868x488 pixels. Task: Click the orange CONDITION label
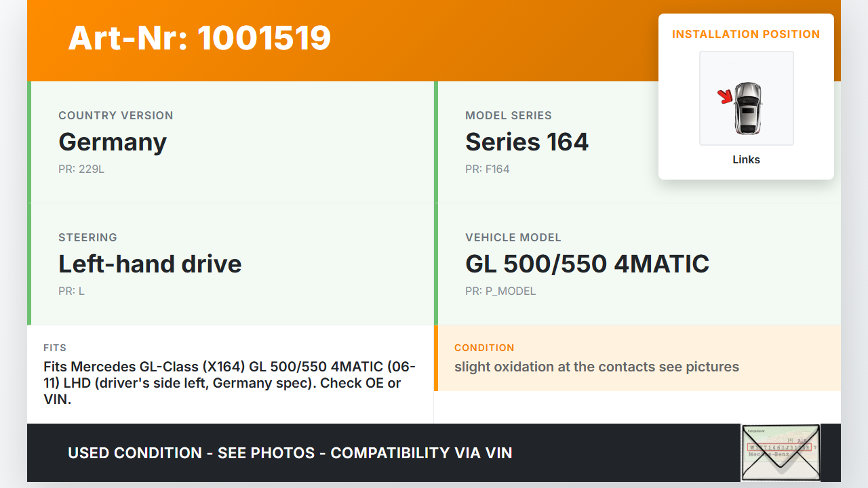(x=484, y=348)
